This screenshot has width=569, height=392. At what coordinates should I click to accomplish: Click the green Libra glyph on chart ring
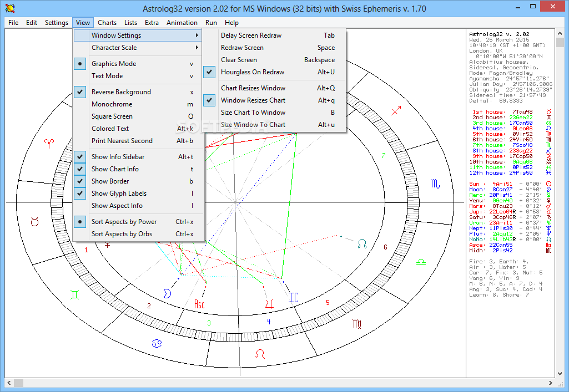421,262
